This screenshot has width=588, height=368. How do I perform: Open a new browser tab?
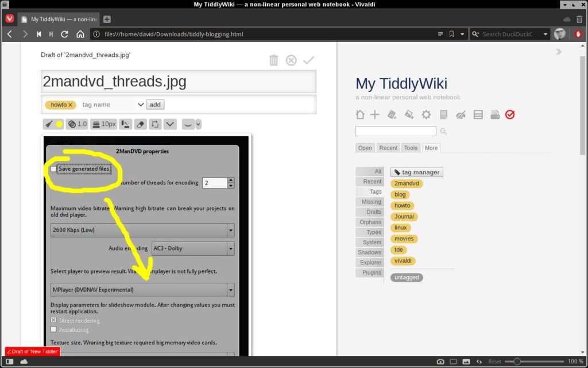pos(107,19)
